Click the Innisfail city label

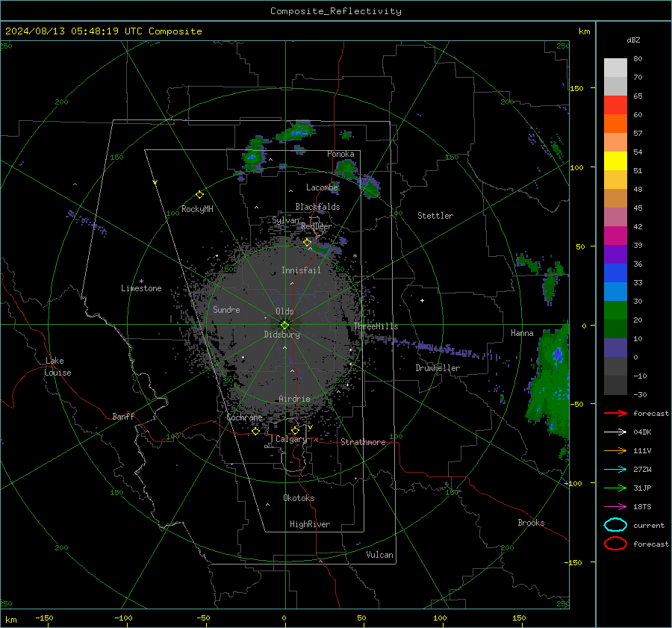click(301, 270)
